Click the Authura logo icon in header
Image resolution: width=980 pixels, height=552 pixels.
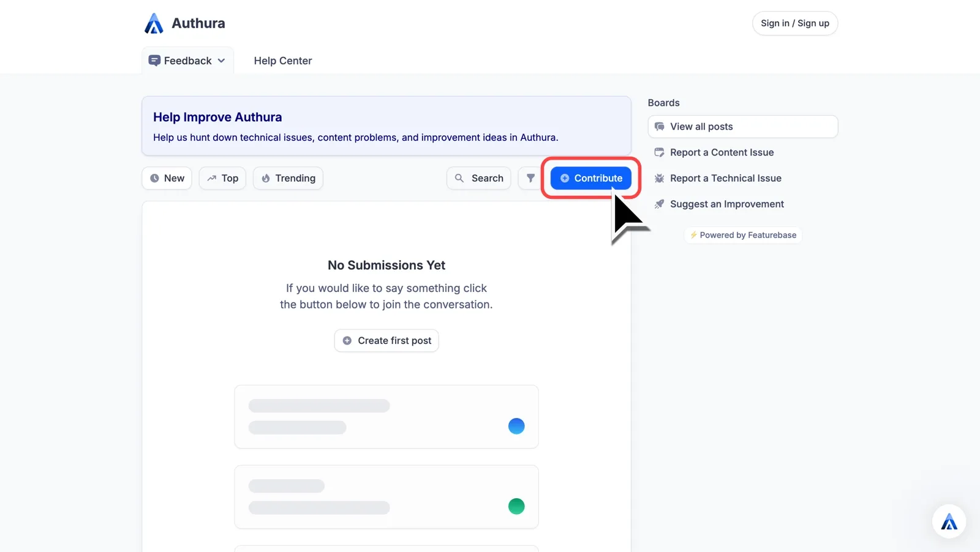[154, 23]
